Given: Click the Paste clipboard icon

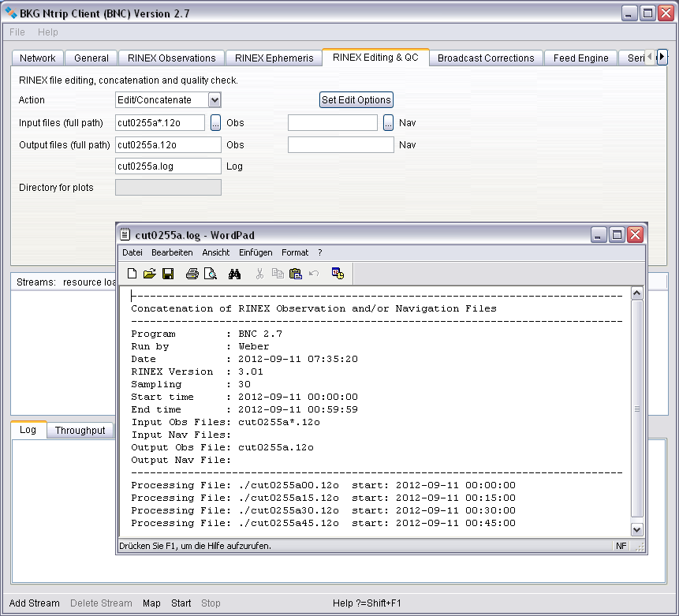Looking at the screenshot, I should 296,274.
